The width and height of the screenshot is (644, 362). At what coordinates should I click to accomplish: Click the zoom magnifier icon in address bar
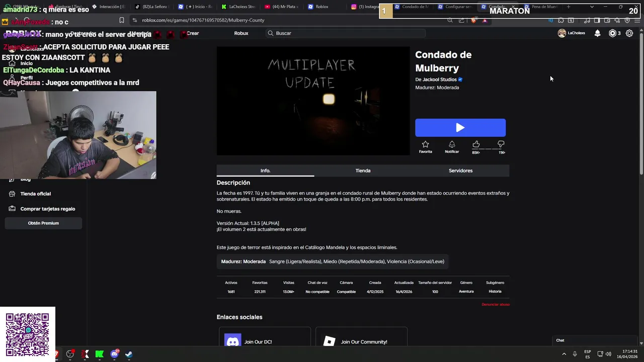[450, 20]
